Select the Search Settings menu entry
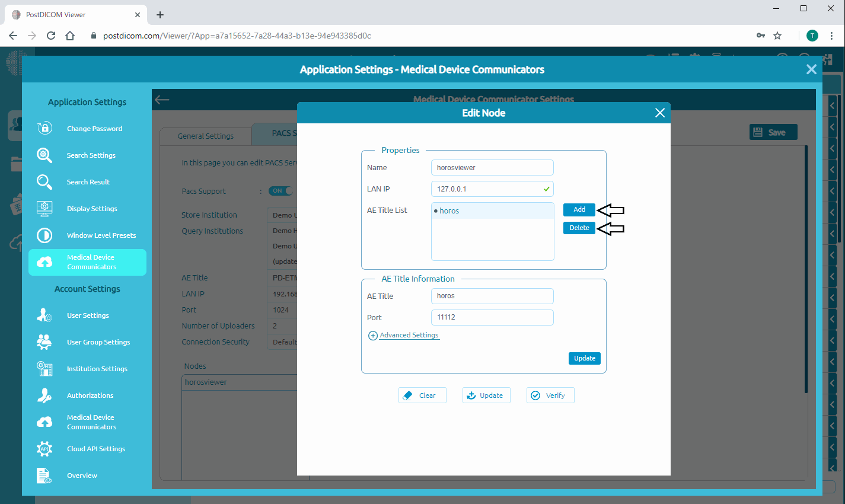 [87, 155]
